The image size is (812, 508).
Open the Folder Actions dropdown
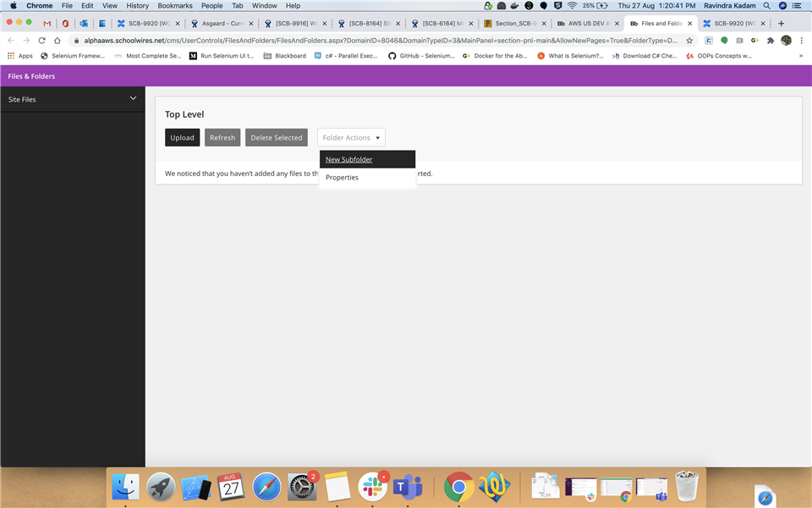[351, 137]
